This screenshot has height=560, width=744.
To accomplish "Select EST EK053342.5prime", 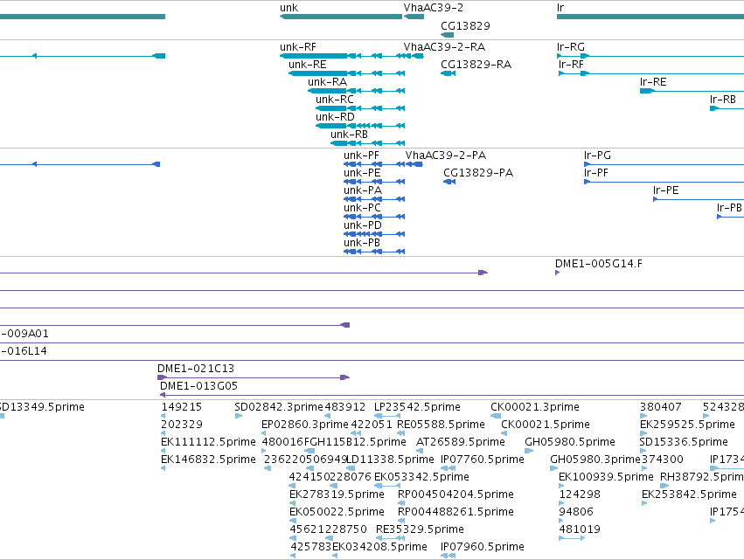I will click(x=387, y=486).
